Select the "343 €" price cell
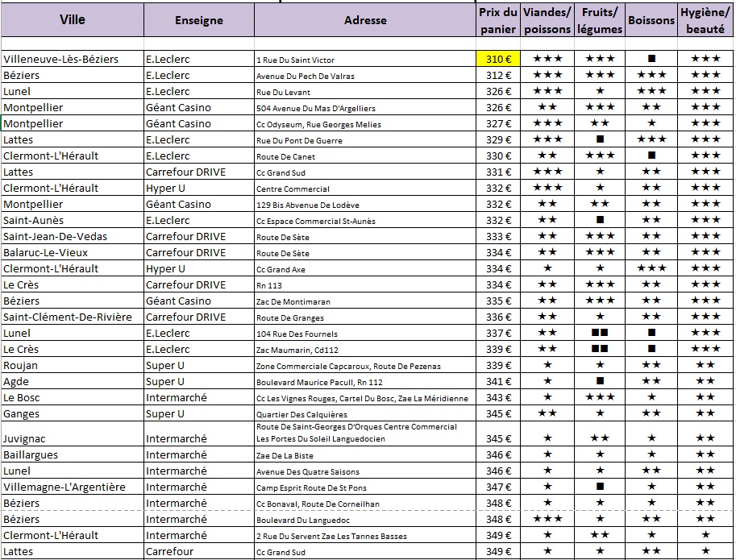736x560 pixels. [498, 398]
